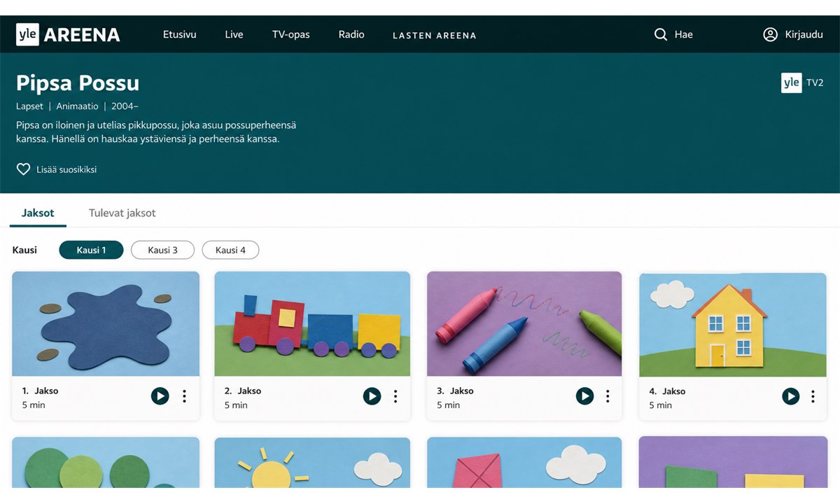The width and height of the screenshot is (840, 504).
Task: Click the '3. Jakso' episode title
Action: coord(455,391)
